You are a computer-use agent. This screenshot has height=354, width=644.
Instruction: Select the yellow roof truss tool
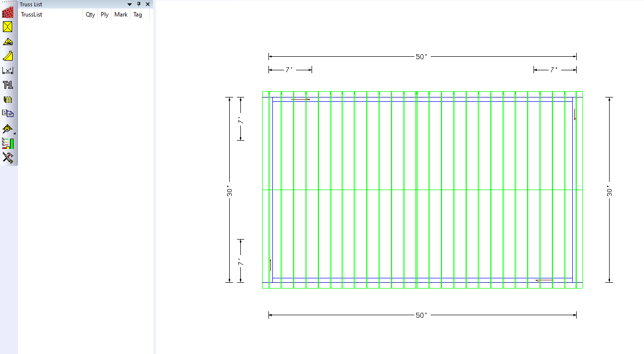click(8, 42)
